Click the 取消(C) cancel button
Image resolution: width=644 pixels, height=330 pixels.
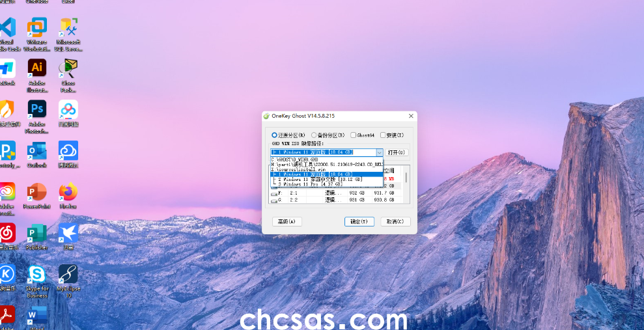395,222
